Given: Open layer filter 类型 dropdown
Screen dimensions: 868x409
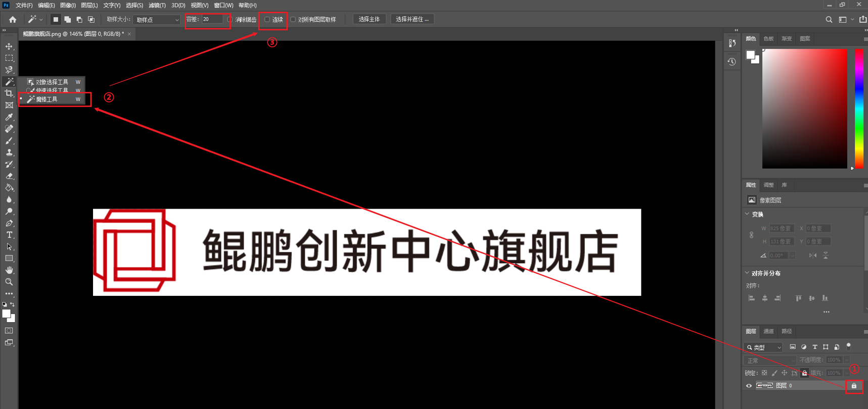Looking at the screenshot, I should 763,347.
